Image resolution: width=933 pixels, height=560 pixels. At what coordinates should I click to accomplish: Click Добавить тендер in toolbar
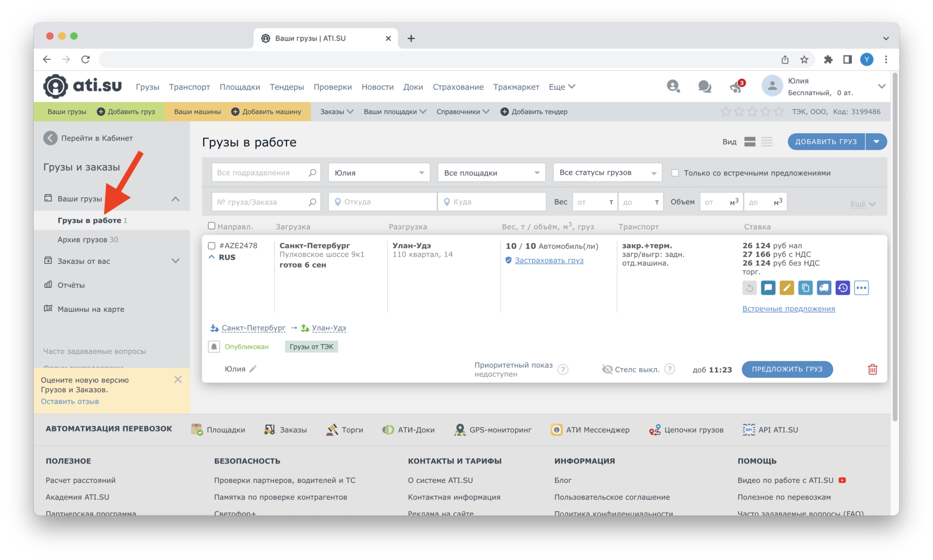point(534,112)
